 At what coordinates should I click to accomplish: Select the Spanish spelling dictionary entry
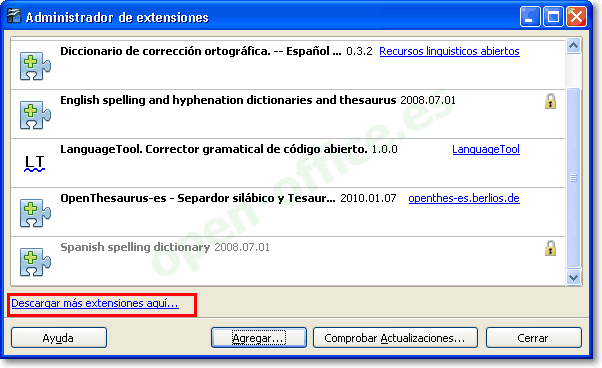[x=135, y=247]
